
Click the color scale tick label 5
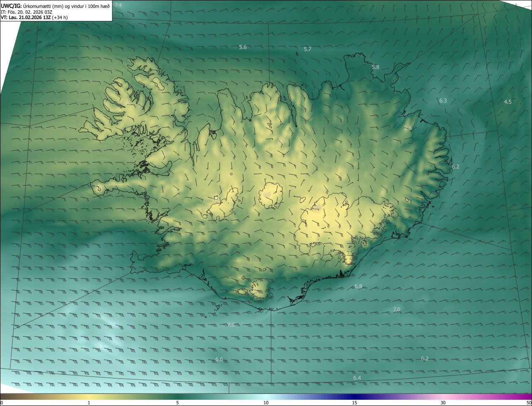(x=177, y=403)
